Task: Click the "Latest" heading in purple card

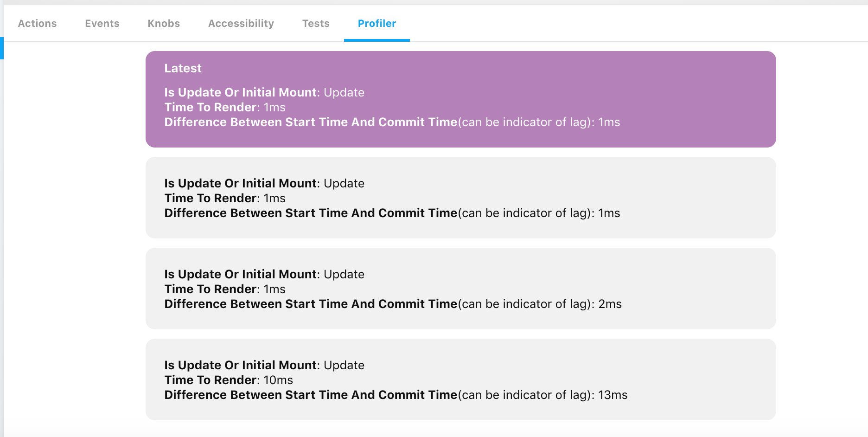Action: (x=183, y=69)
